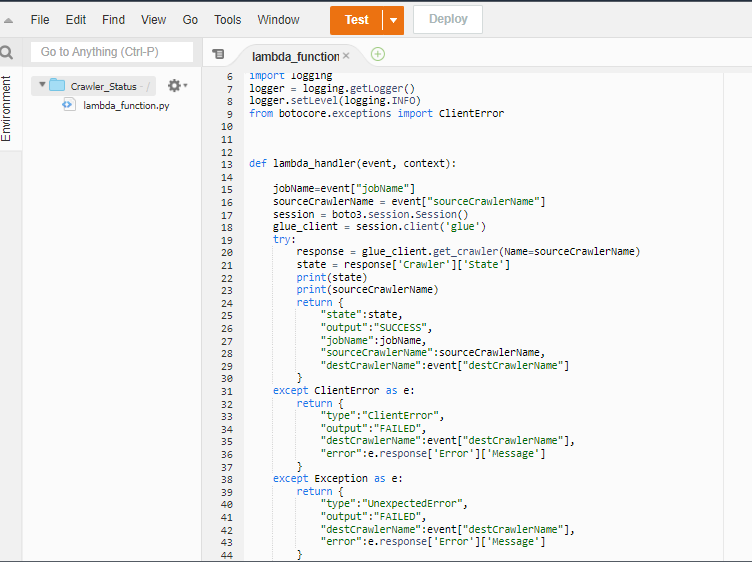Focus the Go to Anything search box
This screenshot has width=752, height=562.
112,52
